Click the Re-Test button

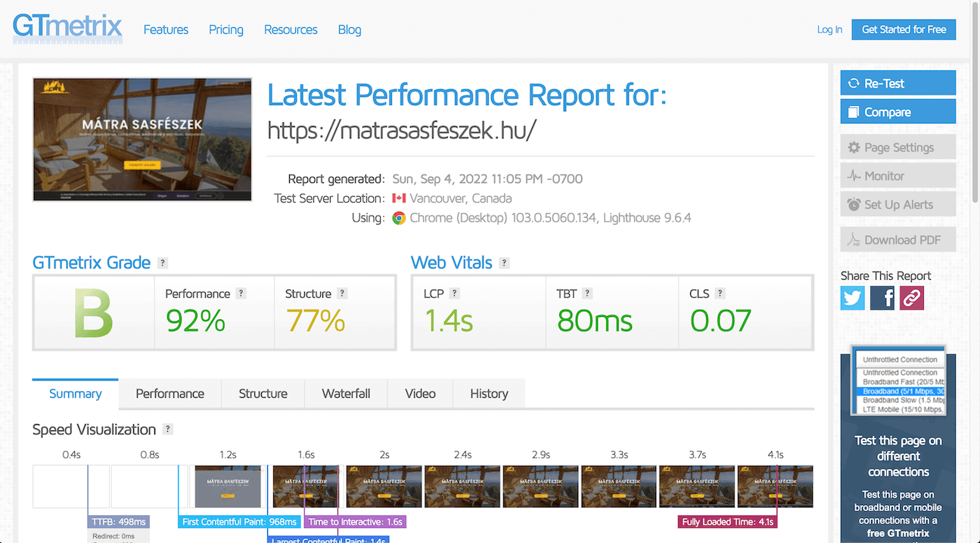[x=898, y=83]
